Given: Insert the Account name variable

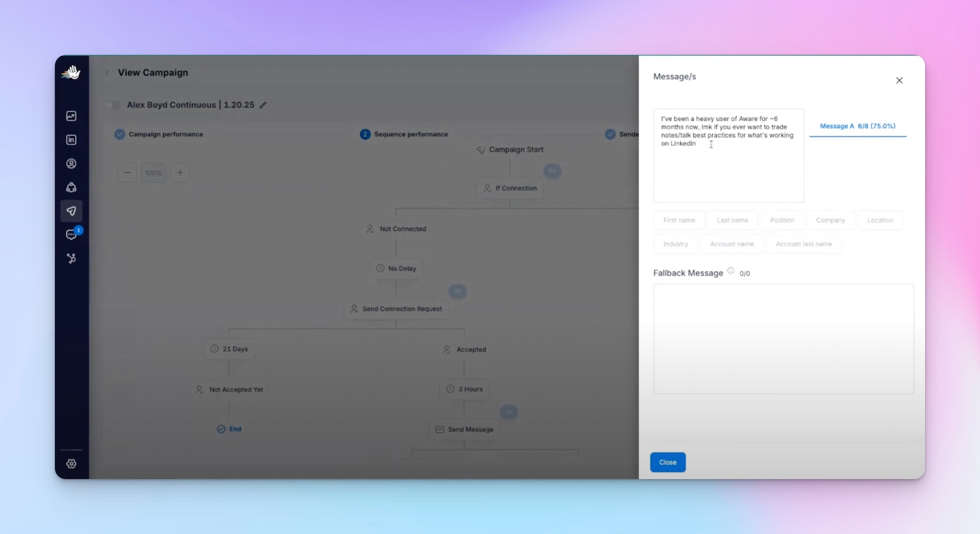Looking at the screenshot, I should (x=732, y=244).
